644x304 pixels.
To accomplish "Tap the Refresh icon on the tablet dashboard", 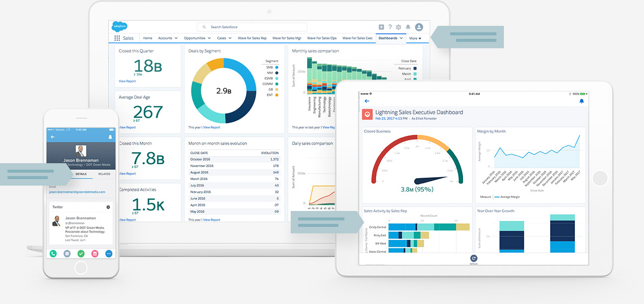I will [x=473, y=258].
